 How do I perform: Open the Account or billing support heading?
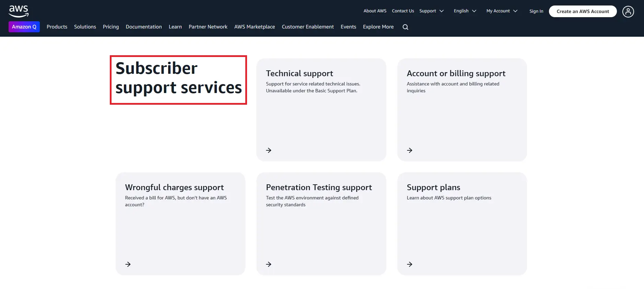tap(456, 74)
